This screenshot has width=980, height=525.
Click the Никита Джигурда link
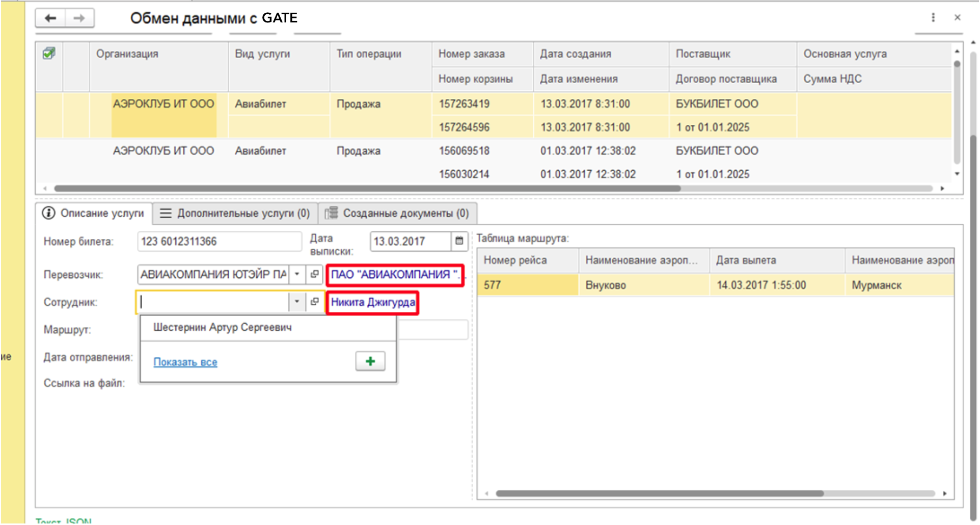(x=373, y=302)
